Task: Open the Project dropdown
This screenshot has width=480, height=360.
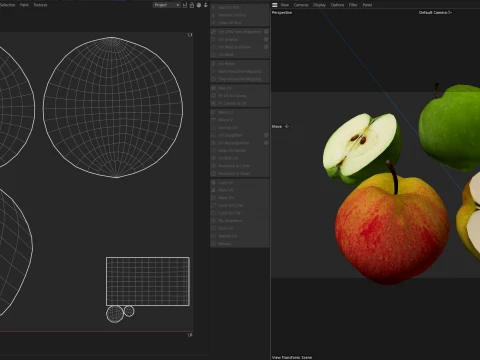Action: pyautogui.click(x=167, y=5)
